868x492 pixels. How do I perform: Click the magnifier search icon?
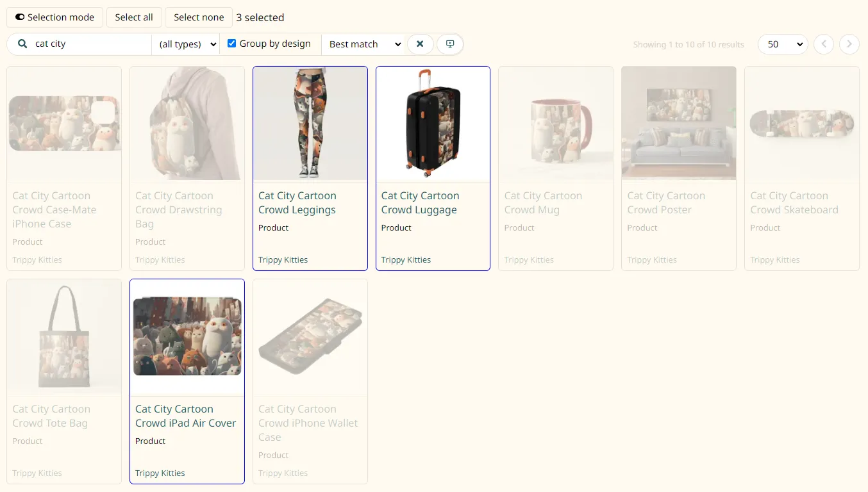coord(22,44)
